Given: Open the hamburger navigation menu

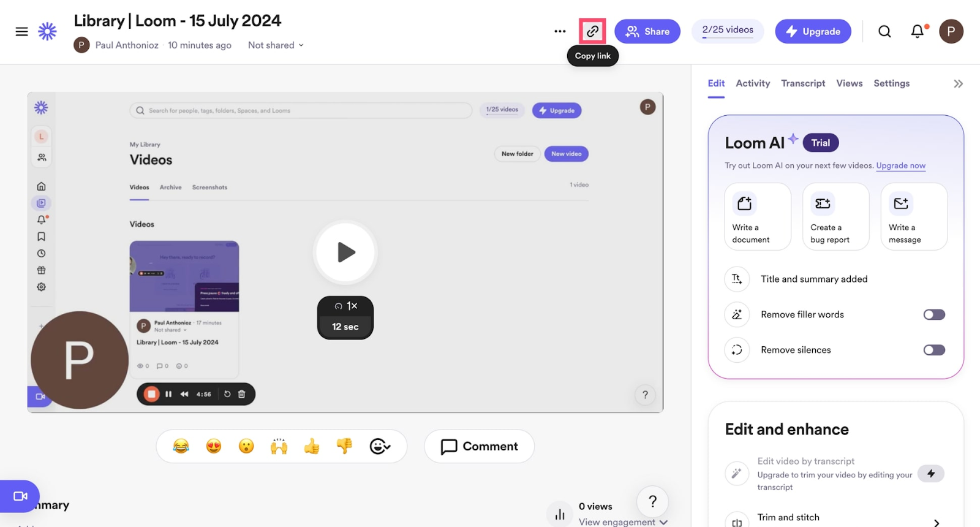Looking at the screenshot, I should (21, 31).
